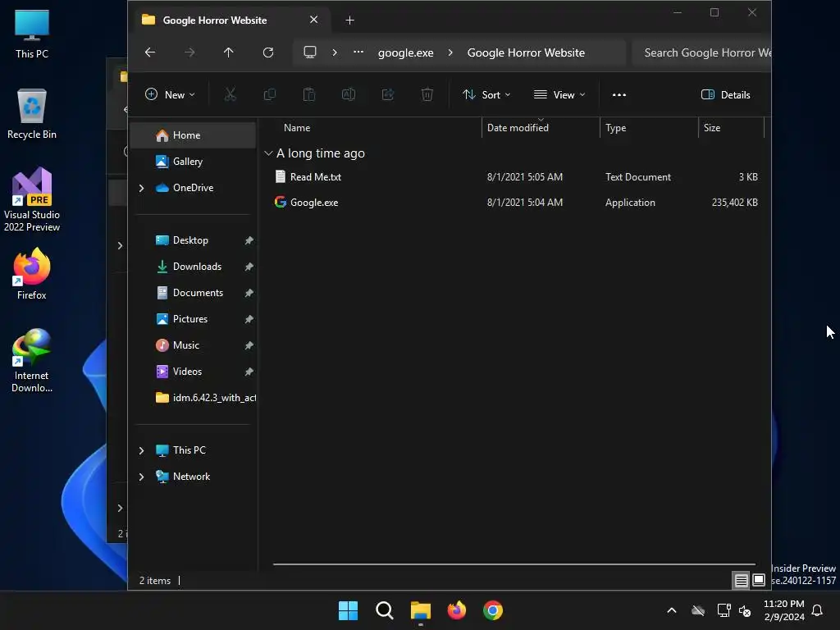This screenshot has height=630, width=840.
Task: Sort files by Size column
Action: (711, 128)
